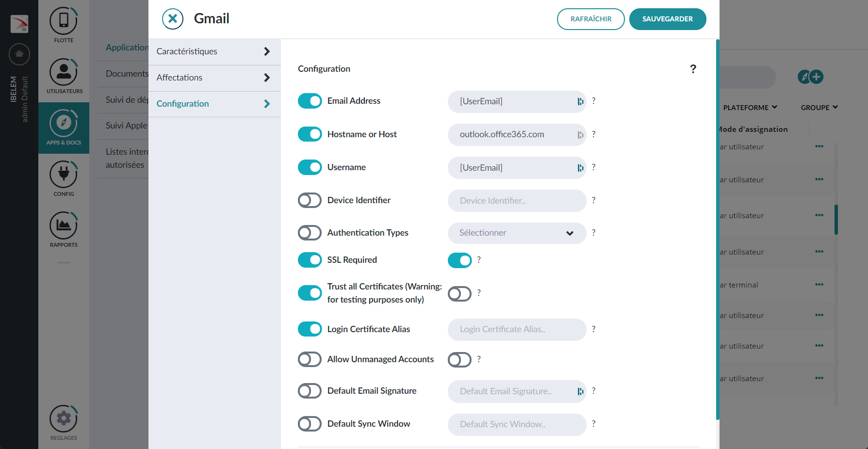Select the Apps & Docs compass icon

(64, 123)
